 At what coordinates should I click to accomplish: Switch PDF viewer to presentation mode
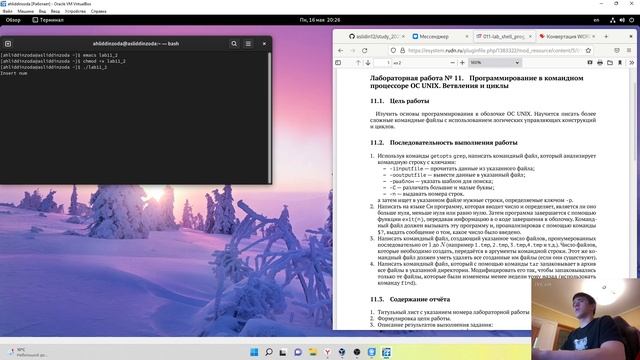tap(590, 63)
